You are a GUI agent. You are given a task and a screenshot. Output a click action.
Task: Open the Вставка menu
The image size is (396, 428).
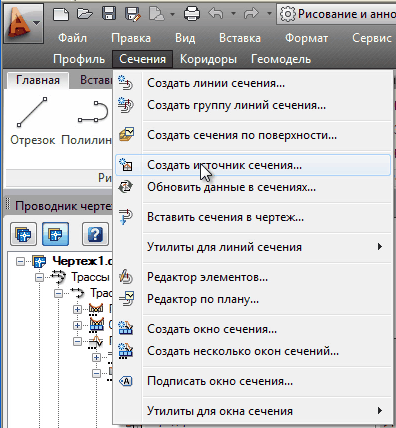[x=240, y=38]
